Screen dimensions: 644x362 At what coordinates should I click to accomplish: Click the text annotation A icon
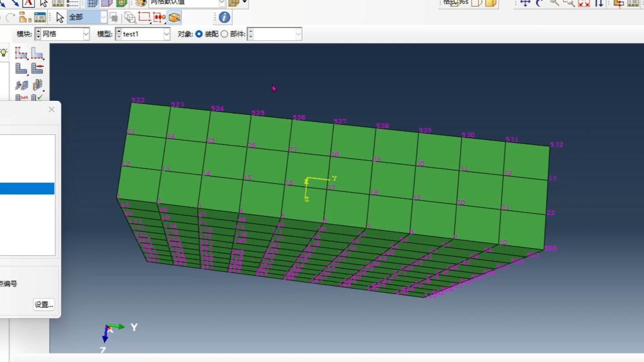[x=28, y=3]
